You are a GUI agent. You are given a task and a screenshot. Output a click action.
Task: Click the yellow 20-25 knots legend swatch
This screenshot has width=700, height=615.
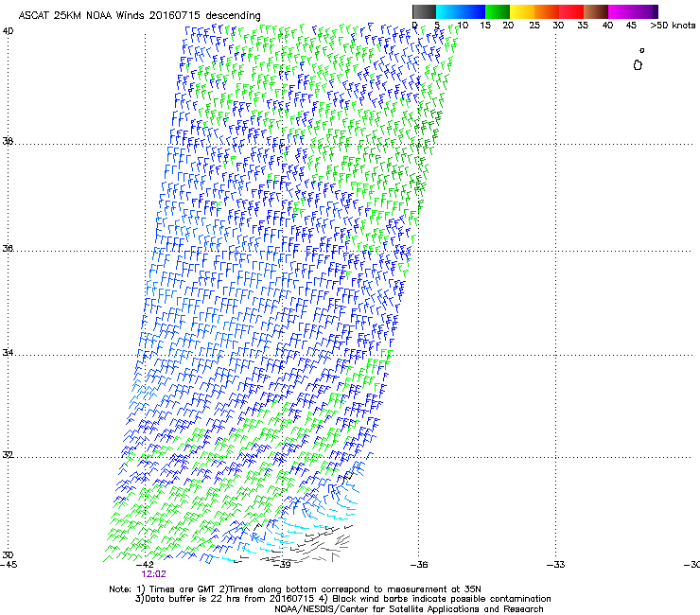pos(522,11)
